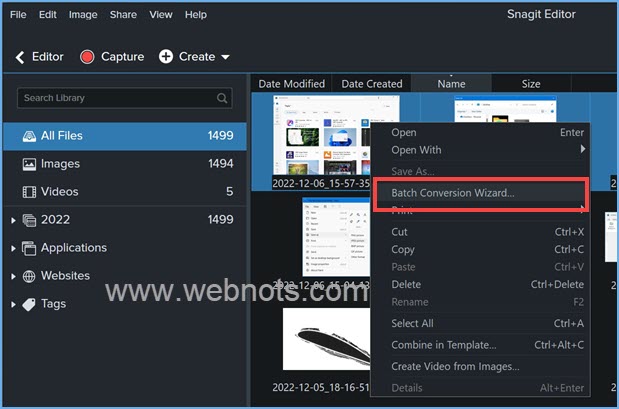Open the File menu
This screenshot has width=619, height=409.
(18, 15)
